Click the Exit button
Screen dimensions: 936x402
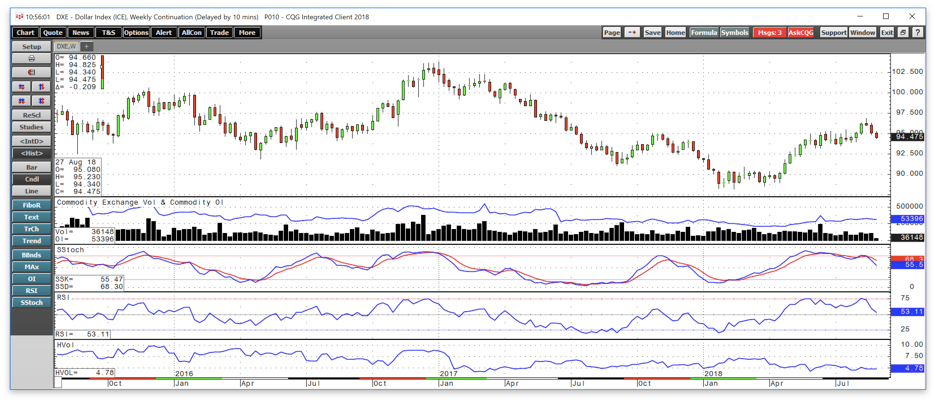coord(886,33)
